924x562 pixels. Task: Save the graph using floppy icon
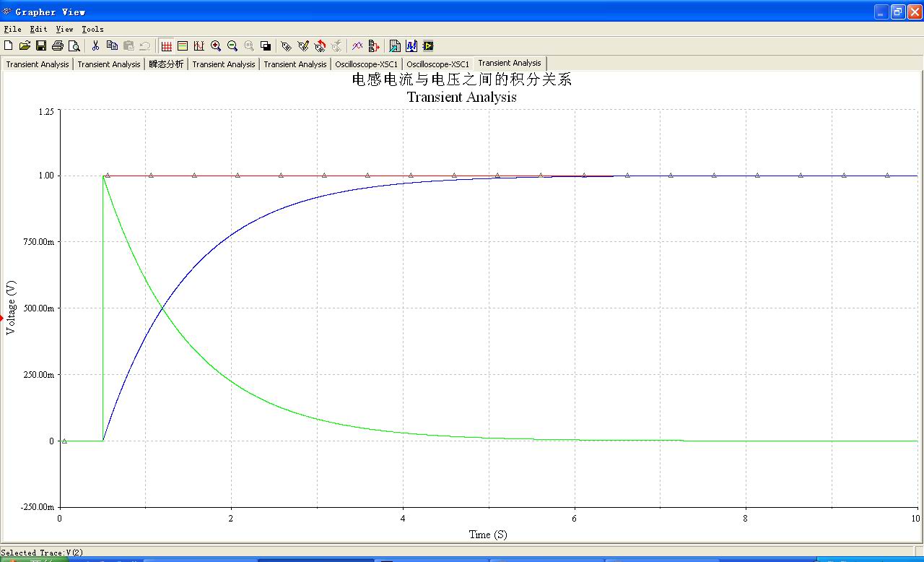(x=41, y=46)
